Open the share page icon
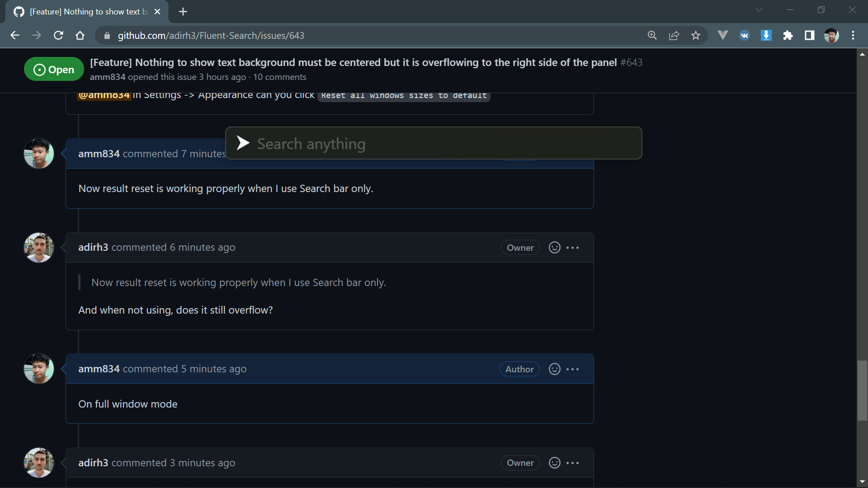The height and width of the screenshot is (488, 868). (x=674, y=35)
